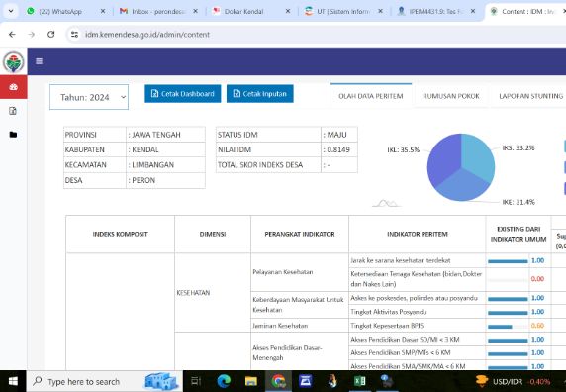
Task: Click the USD/IDR widget in taskbar
Action: [513, 381]
